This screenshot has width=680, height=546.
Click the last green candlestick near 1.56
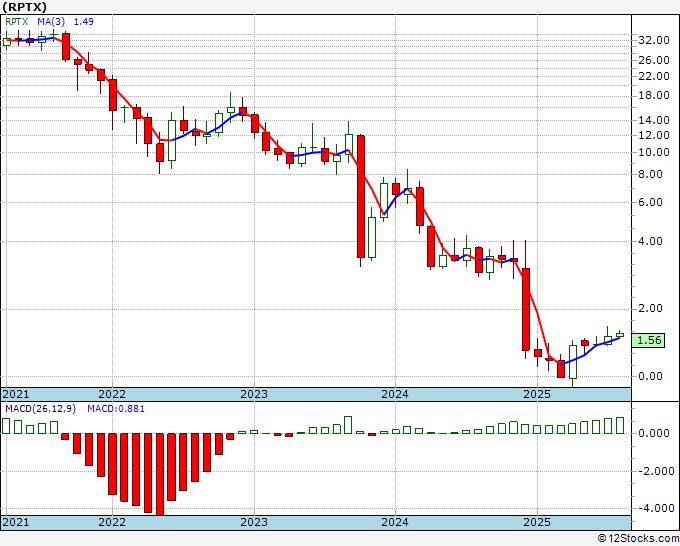pos(620,334)
